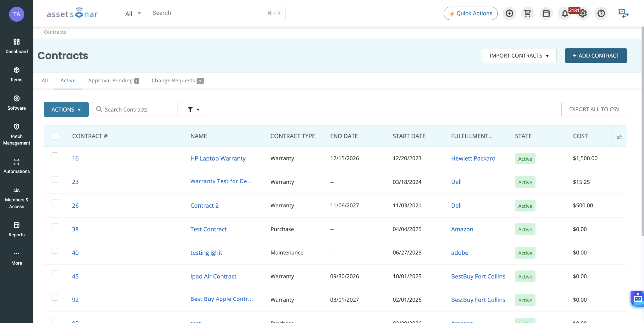
Task: Open Reports from the sidebar
Action: [x=17, y=229]
